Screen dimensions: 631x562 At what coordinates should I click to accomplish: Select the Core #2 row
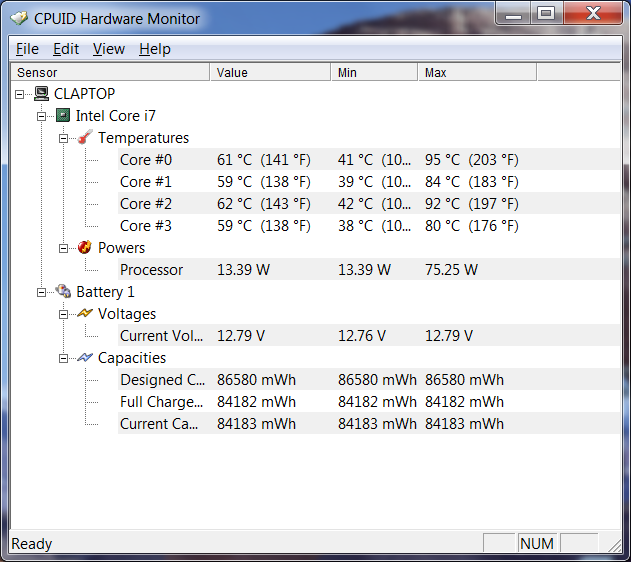(x=369, y=204)
